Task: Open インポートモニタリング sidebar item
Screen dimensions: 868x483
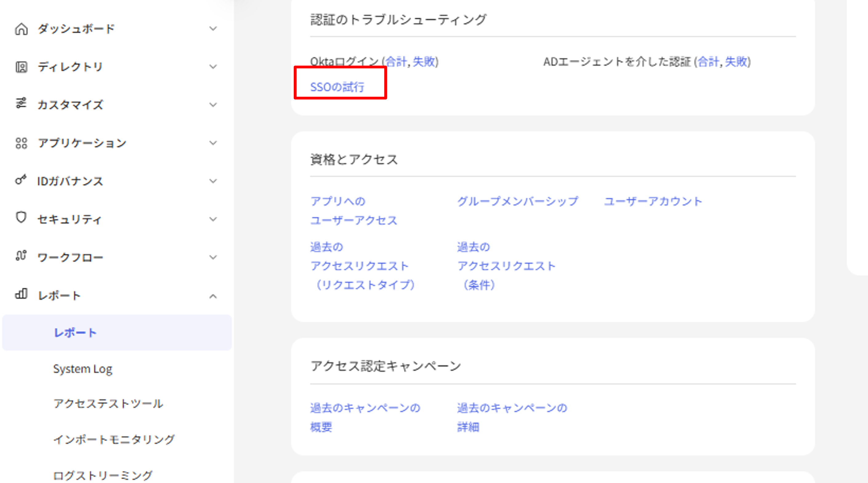Action: click(x=114, y=439)
